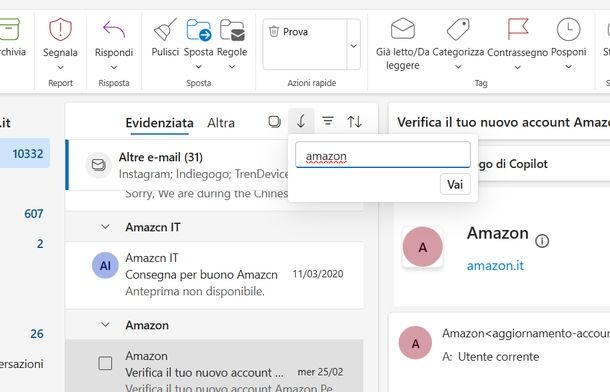Expand the Segnala dropdown chevron
Viewport: 610px width, 392px height.
(x=60, y=67)
